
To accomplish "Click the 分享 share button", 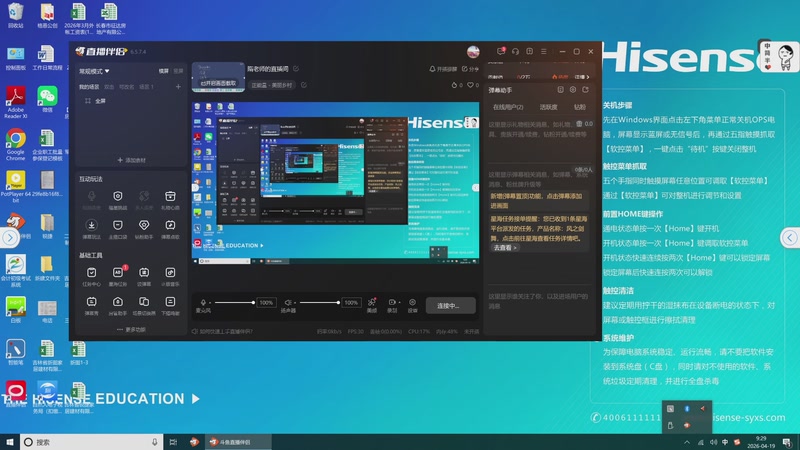I will pyautogui.click(x=470, y=69).
